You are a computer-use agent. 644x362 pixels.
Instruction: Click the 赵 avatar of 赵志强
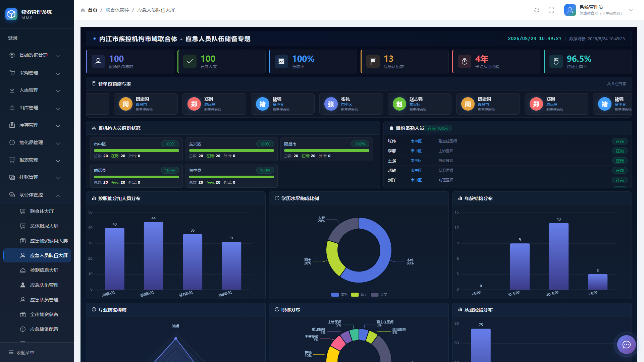coord(399,104)
